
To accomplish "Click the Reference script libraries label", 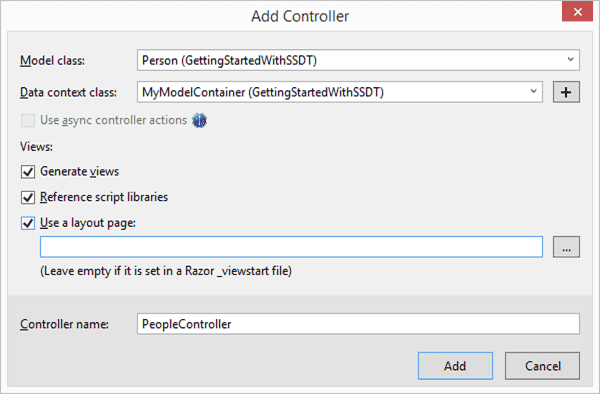I will 104,197.
